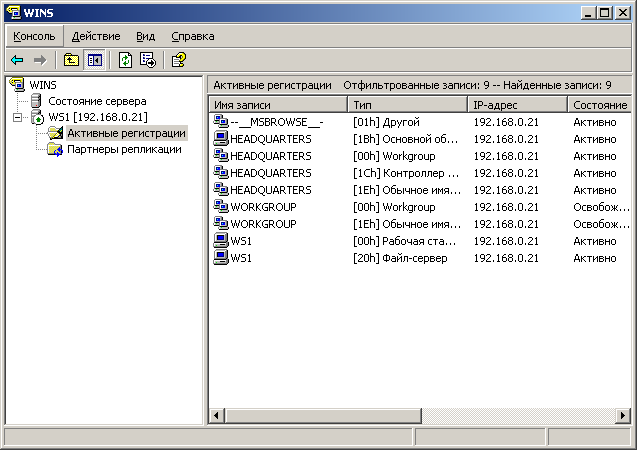
Task: Sort by the Имя записи column header
Action: pyautogui.click(x=278, y=105)
